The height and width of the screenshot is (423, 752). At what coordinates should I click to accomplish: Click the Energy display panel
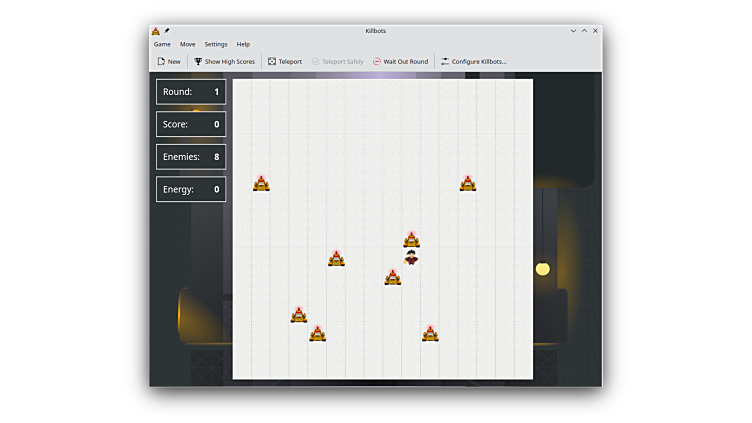click(x=191, y=189)
